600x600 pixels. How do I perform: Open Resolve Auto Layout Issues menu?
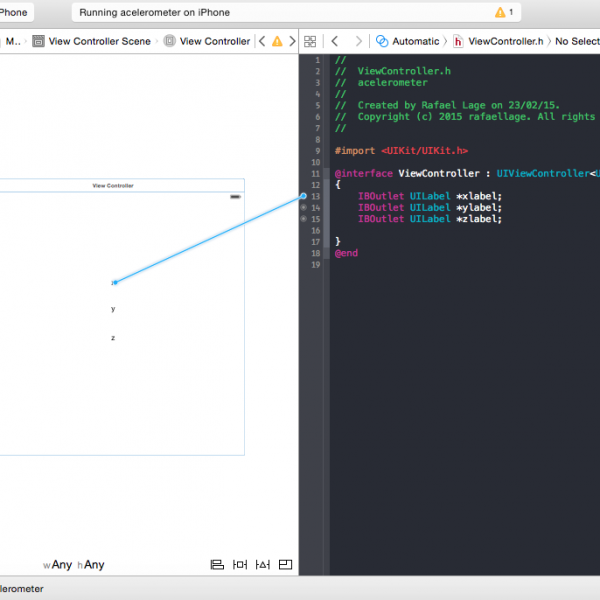coord(262,565)
